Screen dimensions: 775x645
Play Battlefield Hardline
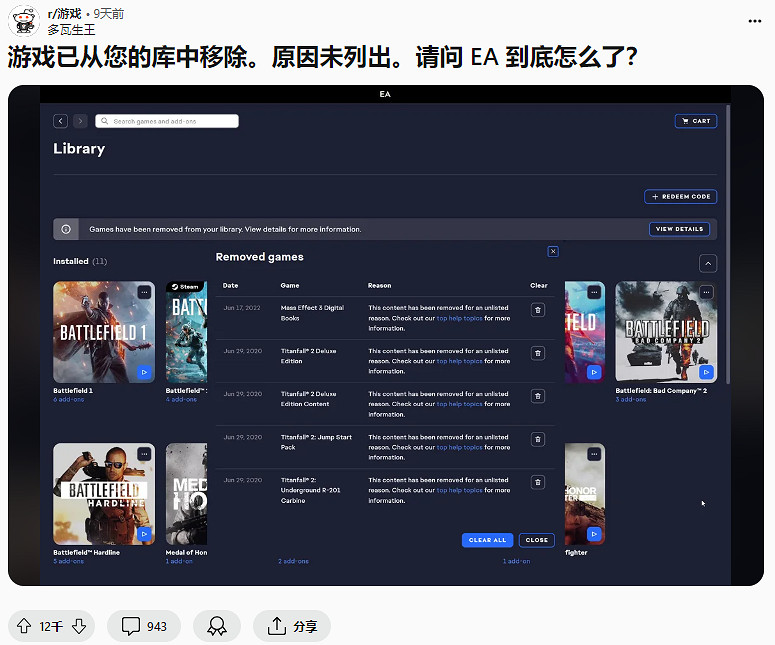pyautogui.click(x=144, y=534)
